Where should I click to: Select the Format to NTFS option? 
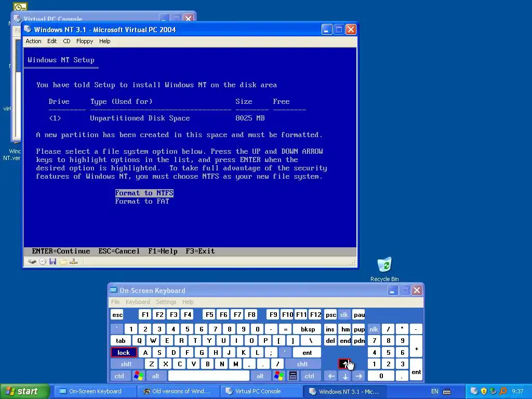coord(144,193)
